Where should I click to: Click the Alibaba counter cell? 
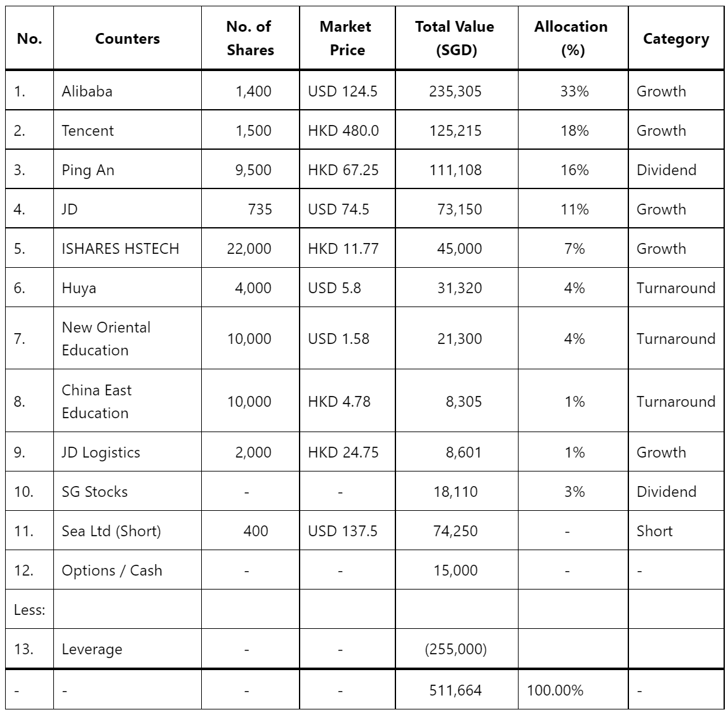(87, 91)
